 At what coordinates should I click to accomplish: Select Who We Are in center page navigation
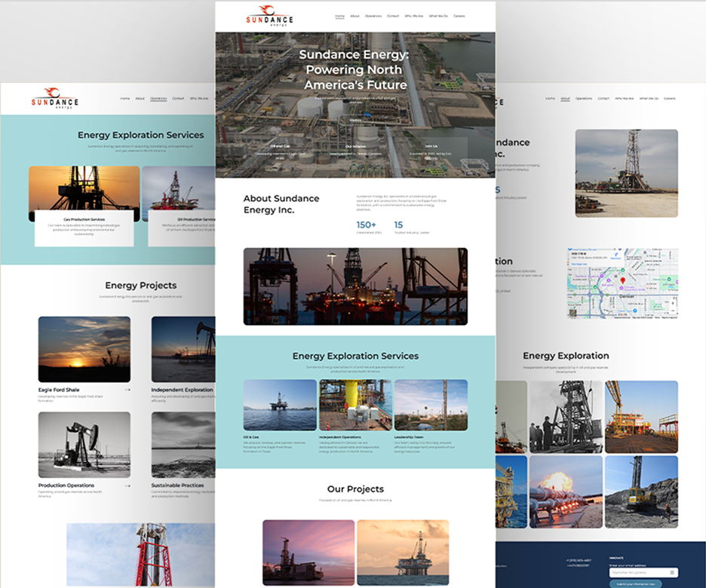coord(414,16)
